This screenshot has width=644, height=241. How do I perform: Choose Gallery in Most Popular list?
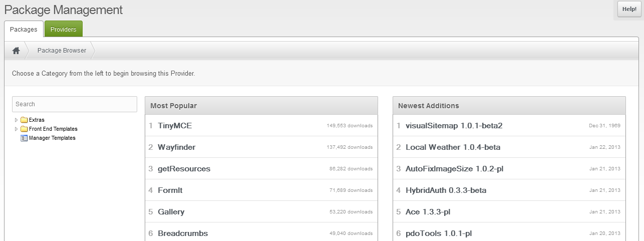(x=171, y=212)
